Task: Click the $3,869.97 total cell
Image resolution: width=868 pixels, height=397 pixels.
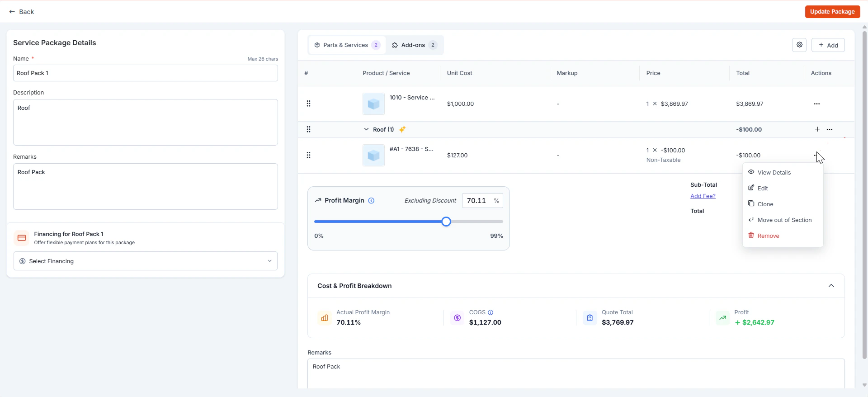Action: tap(750, 104)
